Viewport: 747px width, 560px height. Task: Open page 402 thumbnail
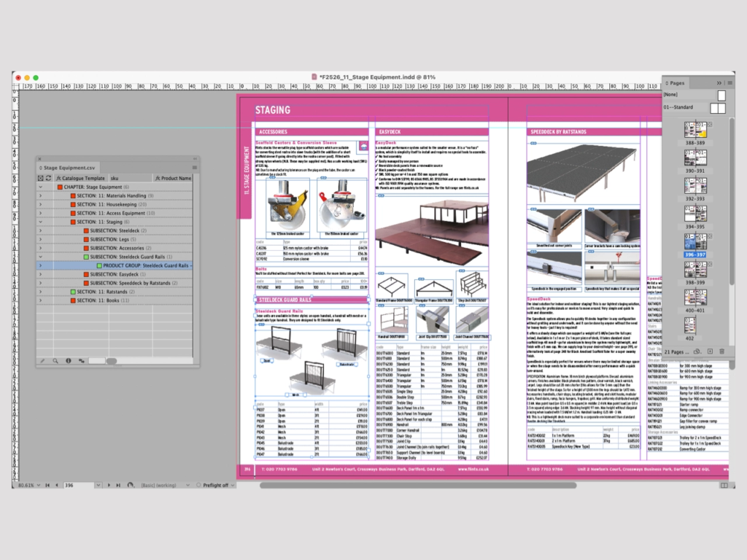point(690,326)
